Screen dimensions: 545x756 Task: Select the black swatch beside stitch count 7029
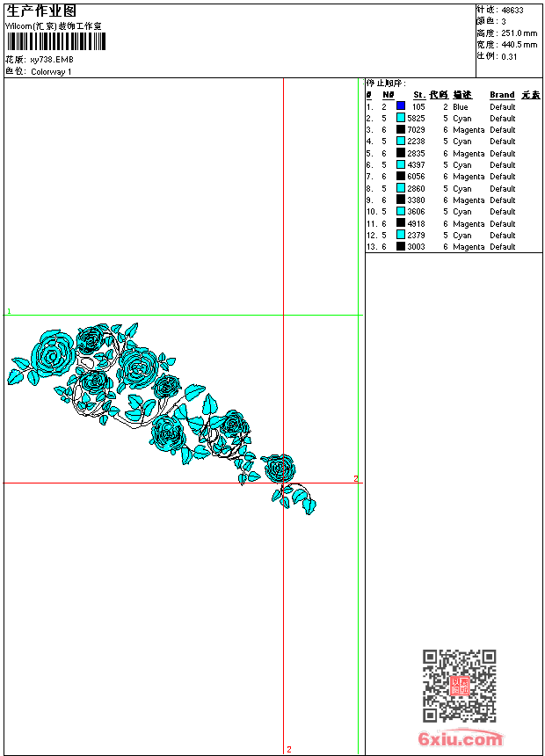pyautogui.click(x=401, y=129)
